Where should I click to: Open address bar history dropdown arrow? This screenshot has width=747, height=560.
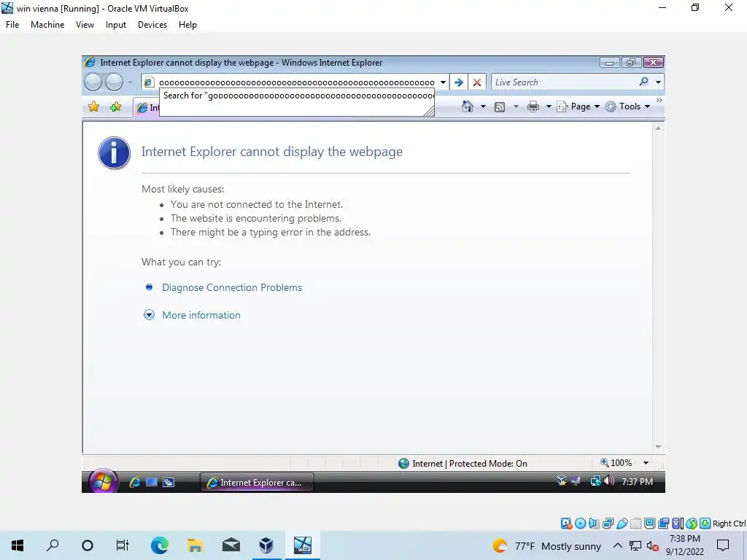point(443,82)
